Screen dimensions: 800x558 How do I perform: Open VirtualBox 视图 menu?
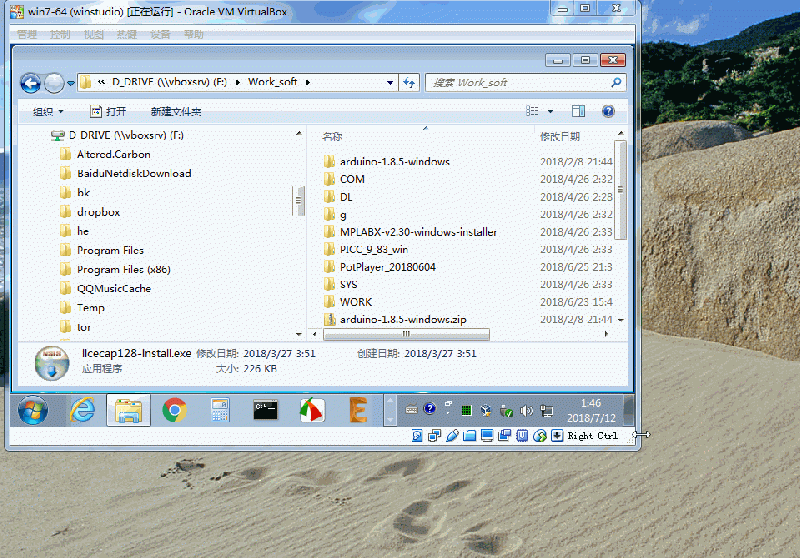coord(94,35)
